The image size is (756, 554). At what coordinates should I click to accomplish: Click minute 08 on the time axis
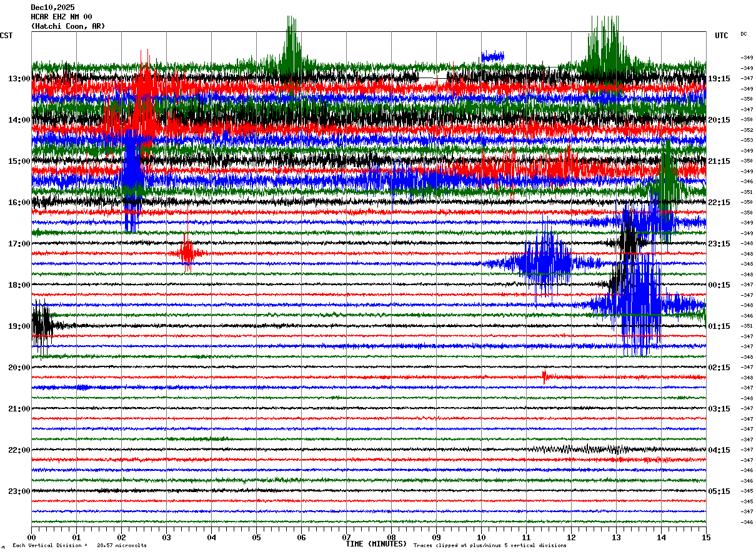391,537
